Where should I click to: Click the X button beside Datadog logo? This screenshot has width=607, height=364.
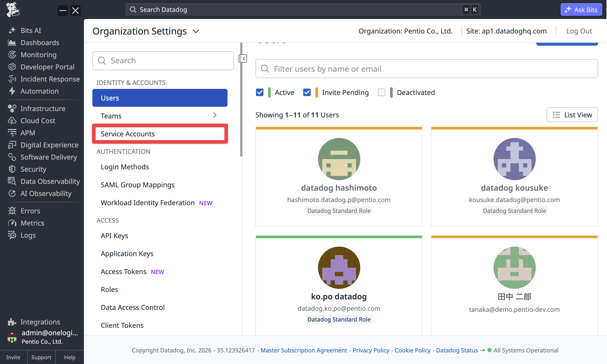pyautogui.click(x=75, y=11)
